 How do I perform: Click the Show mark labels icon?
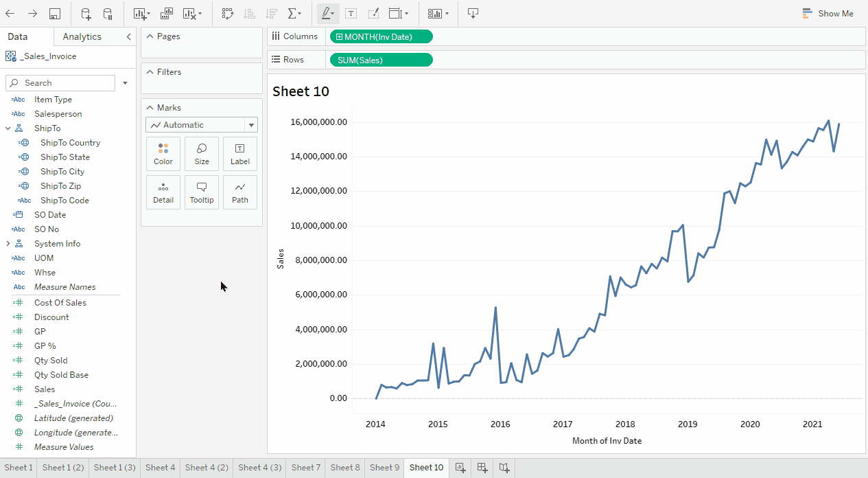(351, 14)
